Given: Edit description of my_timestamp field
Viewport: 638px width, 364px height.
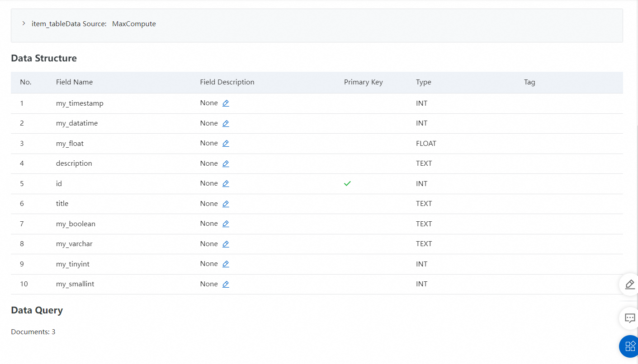Looking at the screenshot, I should pos(226,103).
